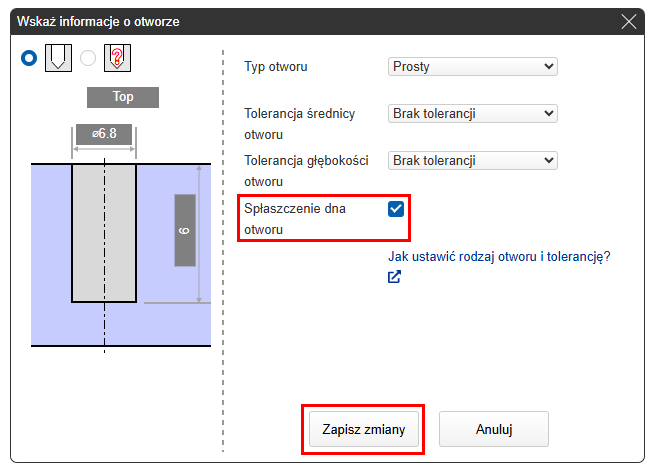The height and width of the screenshot is (469, 652).
Task: Open the Typ otworu dropdown
Action: 472,67
